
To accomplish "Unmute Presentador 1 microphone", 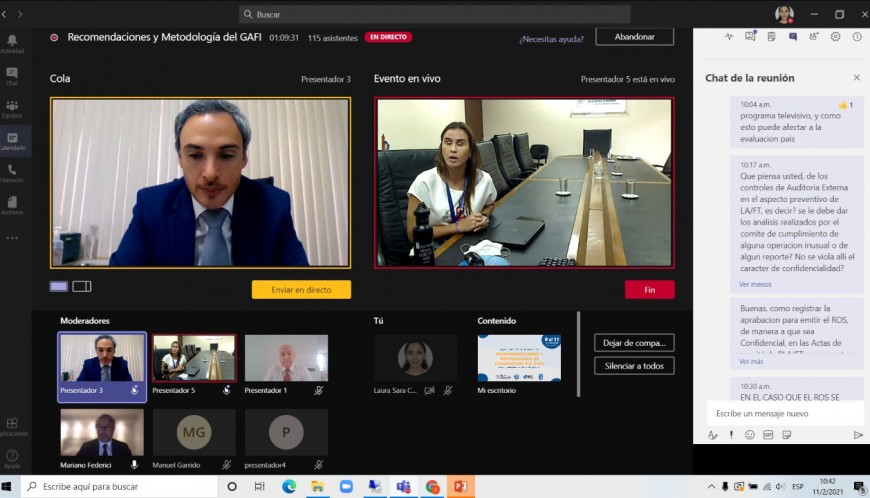I will pyautogui.click(x=318, y=390).
